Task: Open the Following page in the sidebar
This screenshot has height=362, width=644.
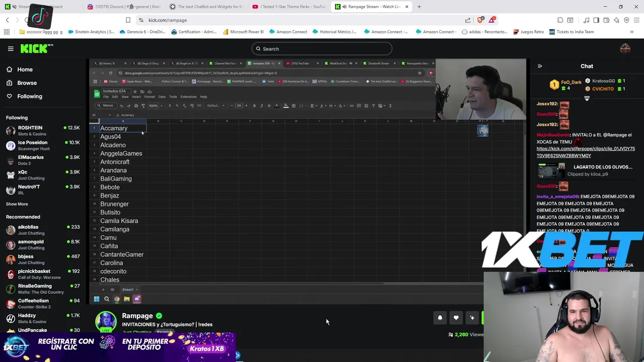Action: click(30, 96)
